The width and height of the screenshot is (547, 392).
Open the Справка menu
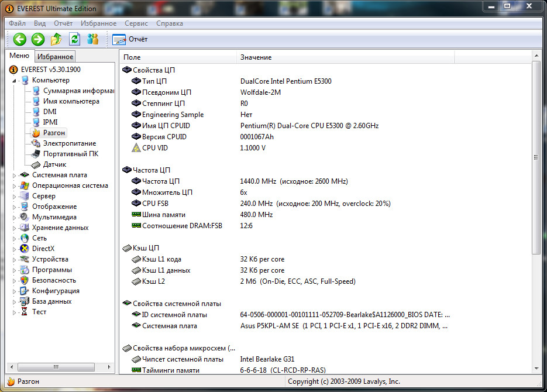[170, 23]
